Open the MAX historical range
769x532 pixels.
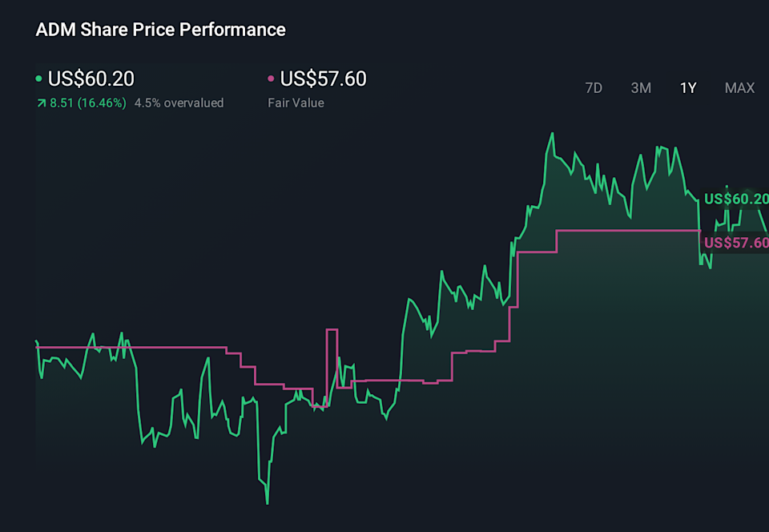pyautogui.click(x=739, y=88)
